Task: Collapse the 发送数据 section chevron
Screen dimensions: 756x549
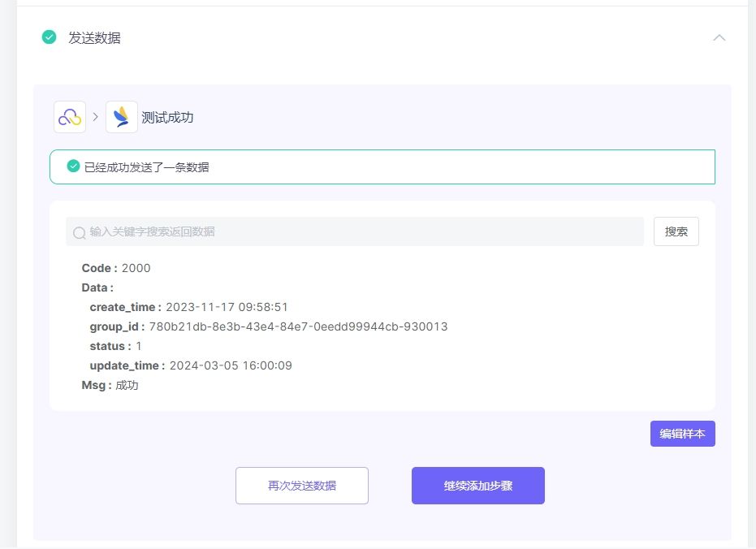Action: click(719, 37)
